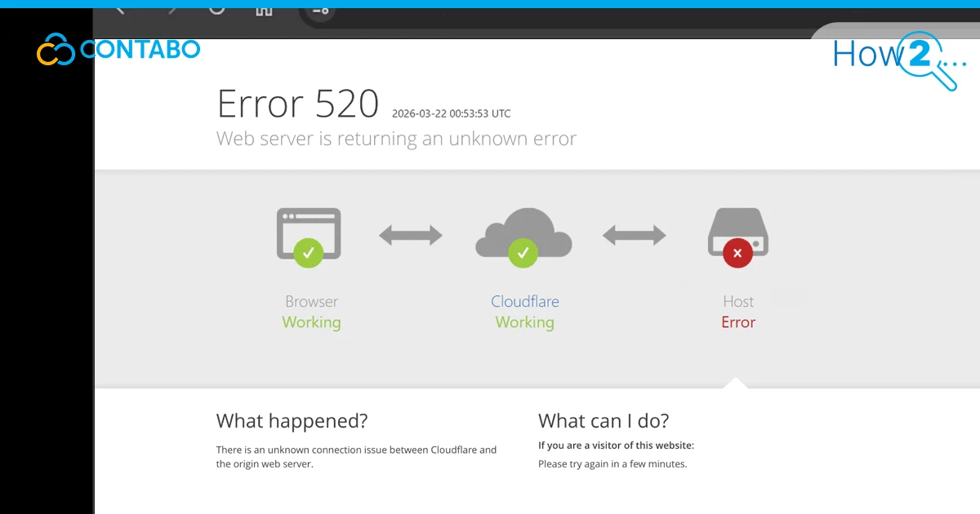The image size is (980, 514).
Task: Click the Browser icon with green checkmark
Action: (x=310, y=233)
